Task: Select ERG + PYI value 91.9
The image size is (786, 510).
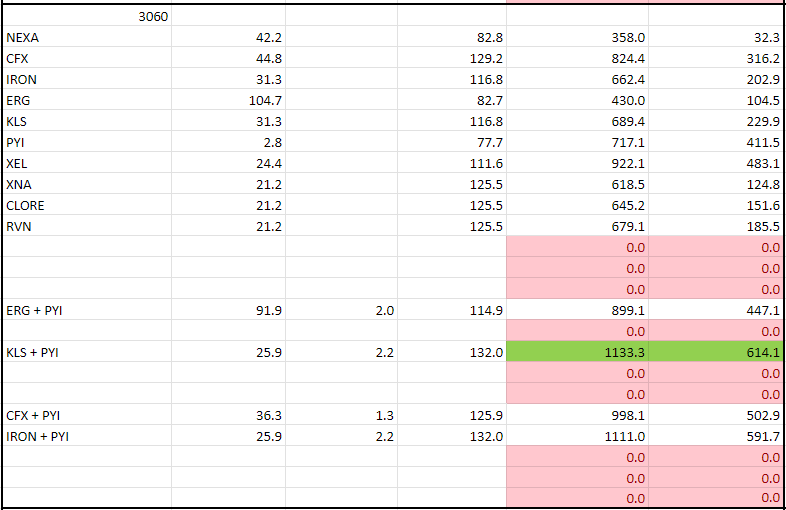Action: coord(229,310)
